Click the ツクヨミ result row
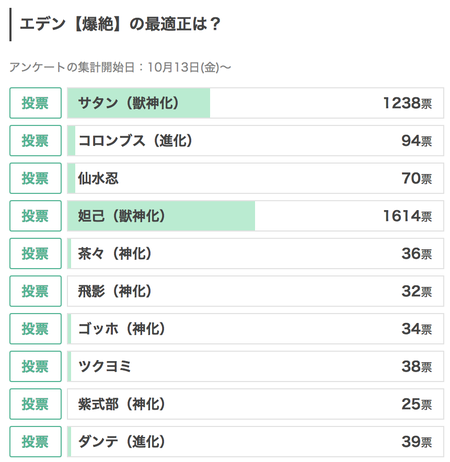Image resolution: width=450 pixels, height=462 pixels. tap(255, 367)
